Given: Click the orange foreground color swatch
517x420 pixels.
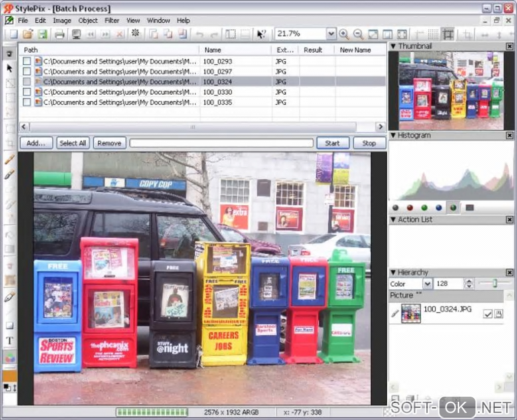Looking at the screenshot, I should [10, 376].
